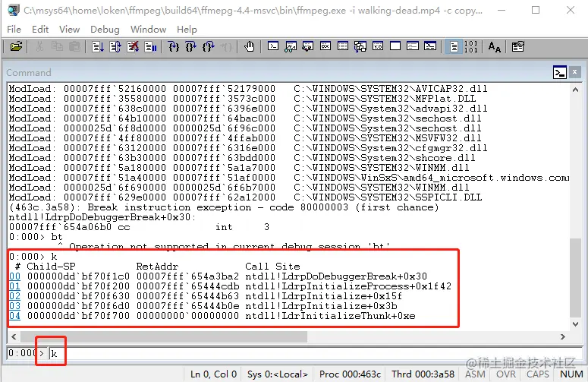Enable Source Mode On toggle icon
Viewport: 588px width, 382px height.
click(454, 47)
